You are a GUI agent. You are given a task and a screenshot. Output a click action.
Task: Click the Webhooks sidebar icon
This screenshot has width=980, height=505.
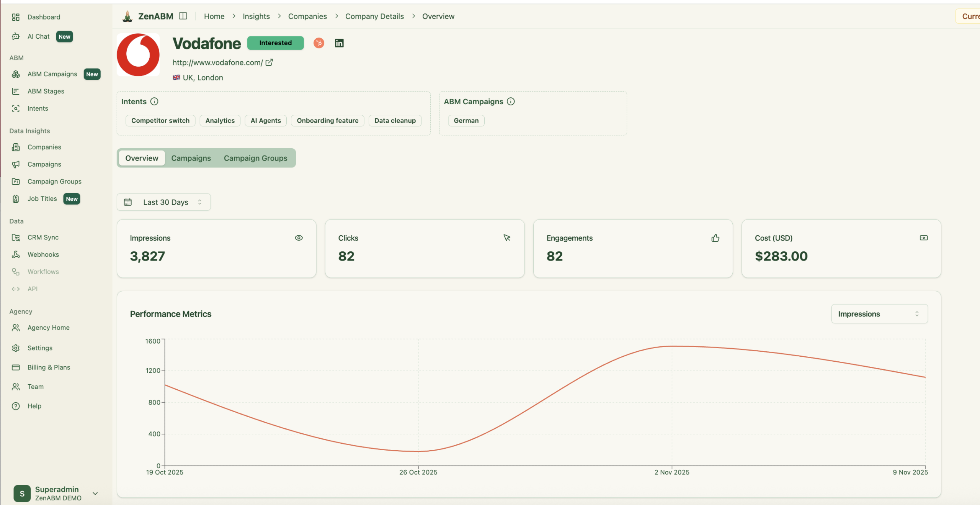(x=16, y=254)
